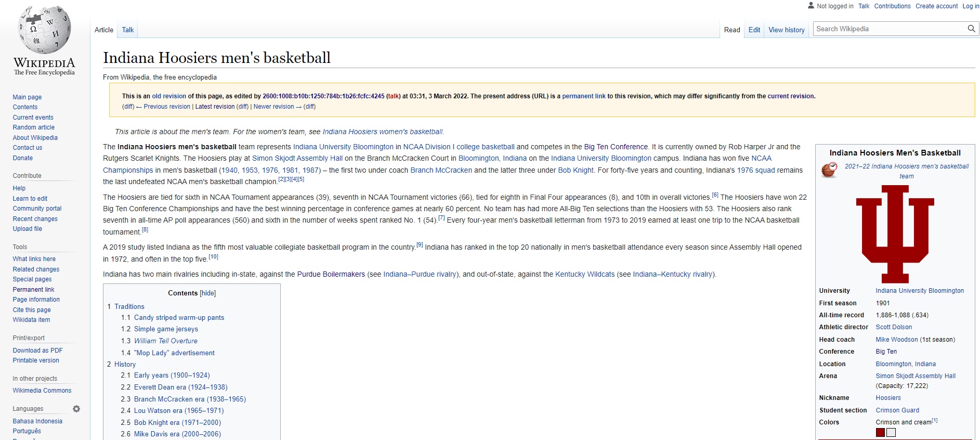Open Wikimedia Commons project link
This screenshot has width=980, height=440.
[42, 391]
